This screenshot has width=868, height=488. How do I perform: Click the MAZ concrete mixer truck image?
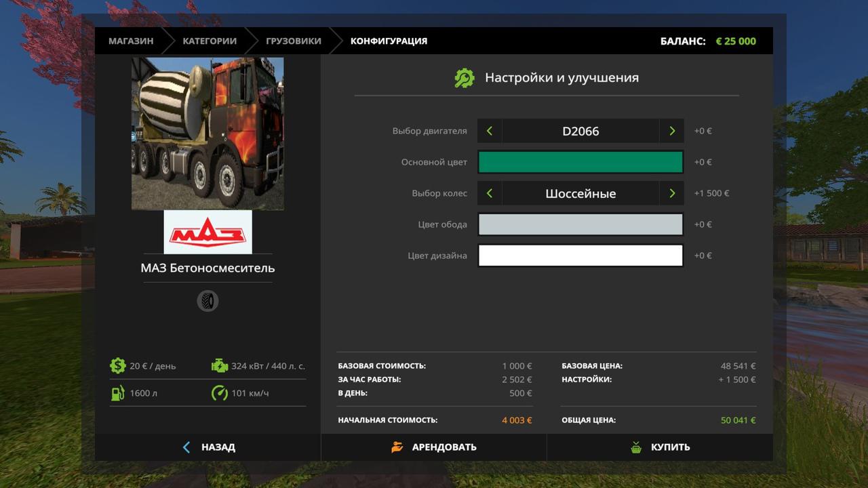click(x=208, y=134)
